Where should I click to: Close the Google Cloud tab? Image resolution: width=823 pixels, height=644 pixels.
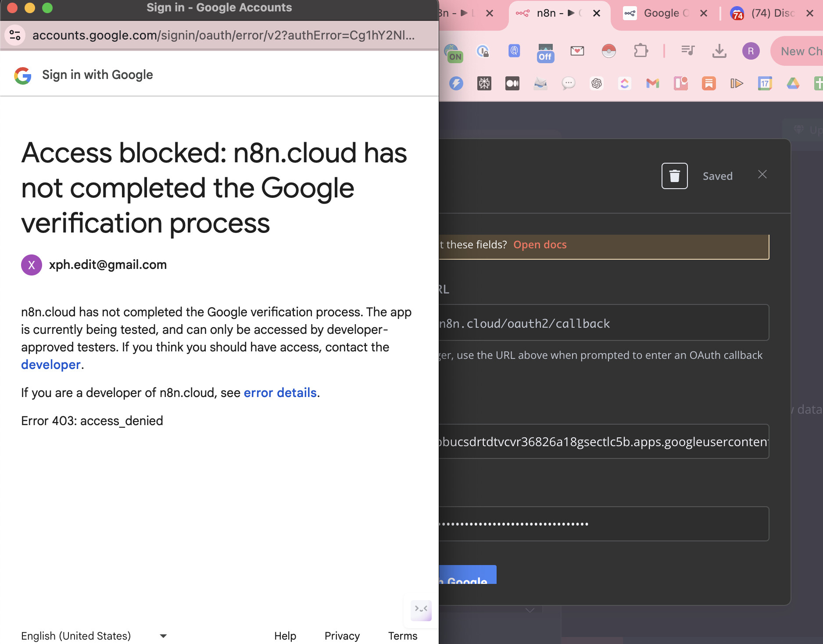click(x=704, y=13)
